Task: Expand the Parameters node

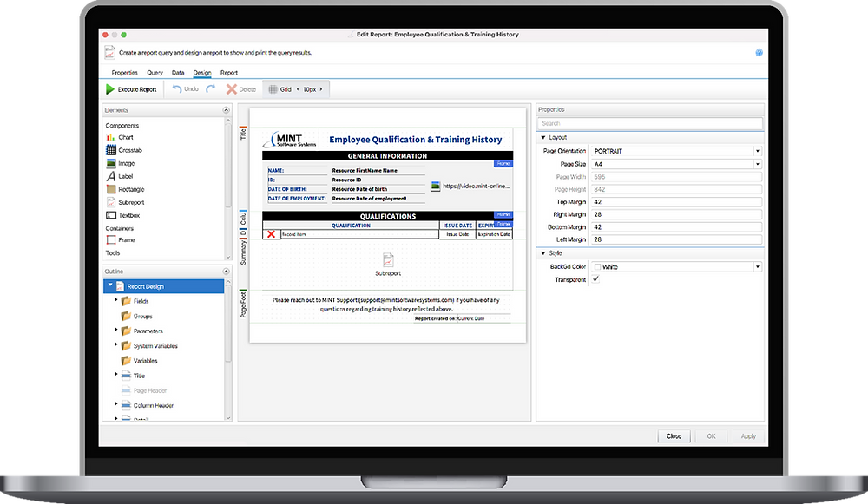Action: tap(116, 331)
